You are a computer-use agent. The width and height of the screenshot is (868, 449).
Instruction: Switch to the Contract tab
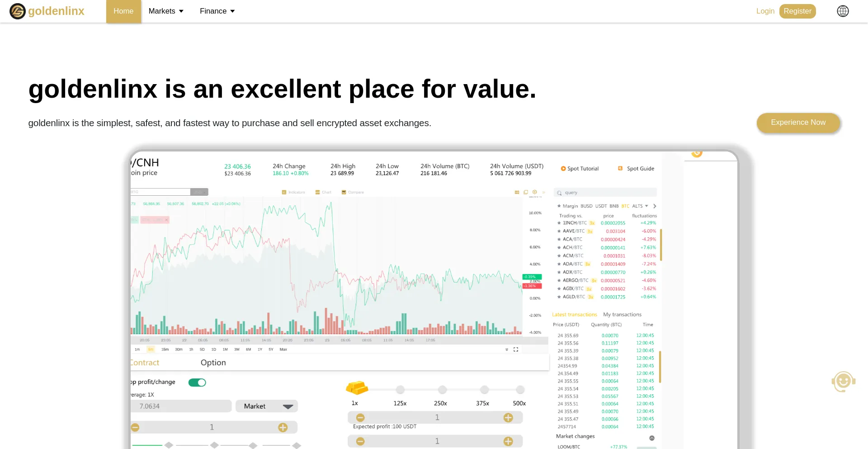click(145, 363)
